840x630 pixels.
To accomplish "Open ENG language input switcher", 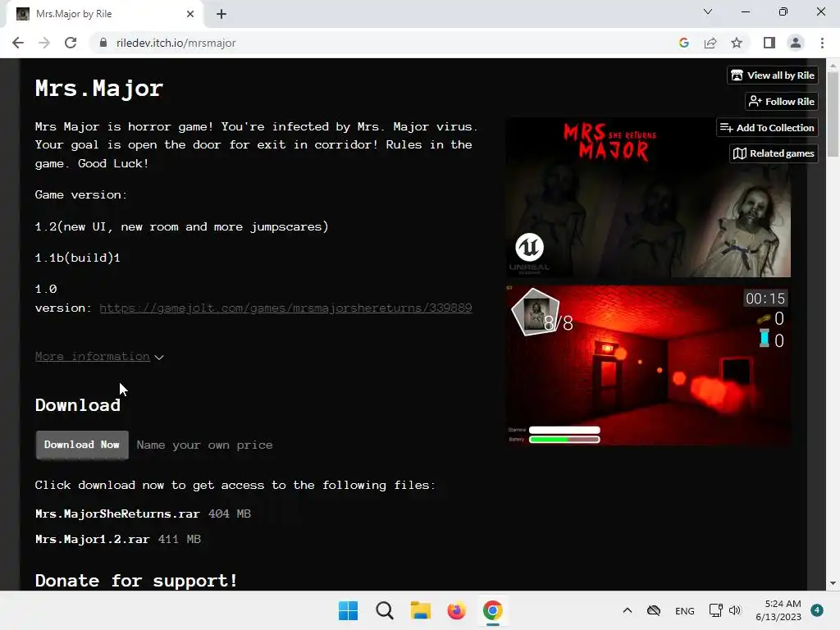I will click(685, 610).
